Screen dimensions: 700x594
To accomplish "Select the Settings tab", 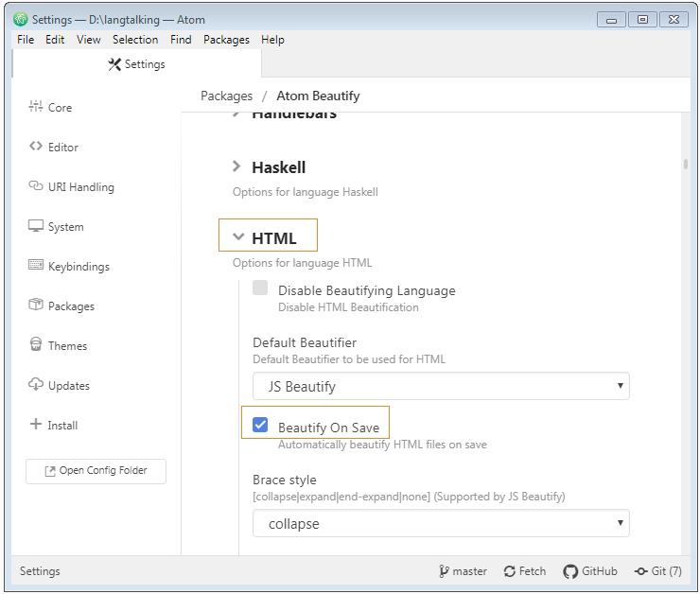I will (136, 64).
